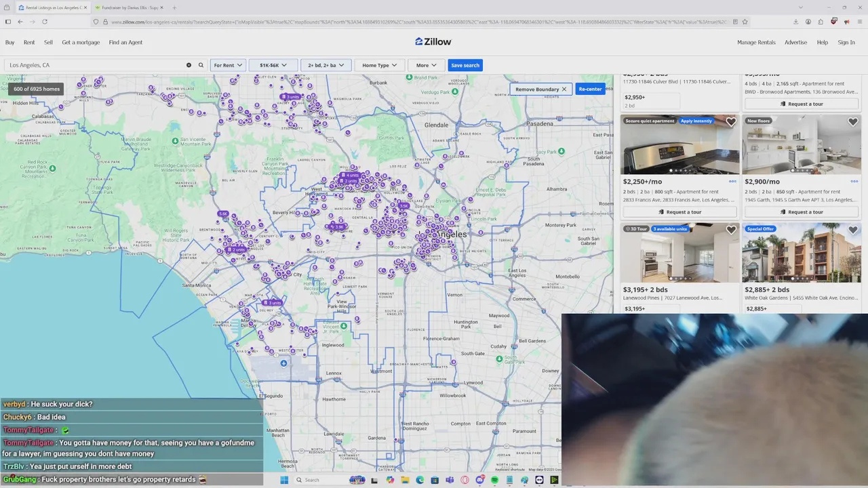Click the Buy menu item

point(10,42)
